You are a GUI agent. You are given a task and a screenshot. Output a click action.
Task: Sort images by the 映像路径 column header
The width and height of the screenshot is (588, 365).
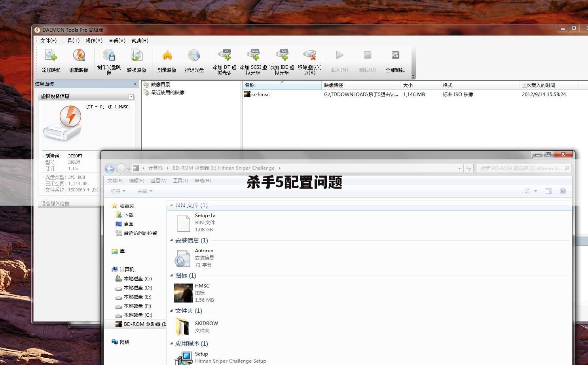(x=361, y=85)
